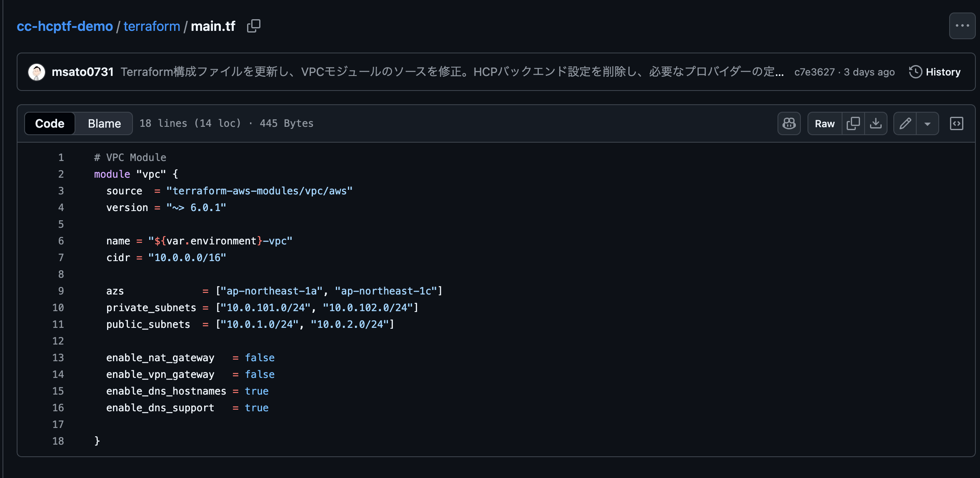This screenshot has height=478, width=980.
Task: View file History
Action: tap(935, 72)
